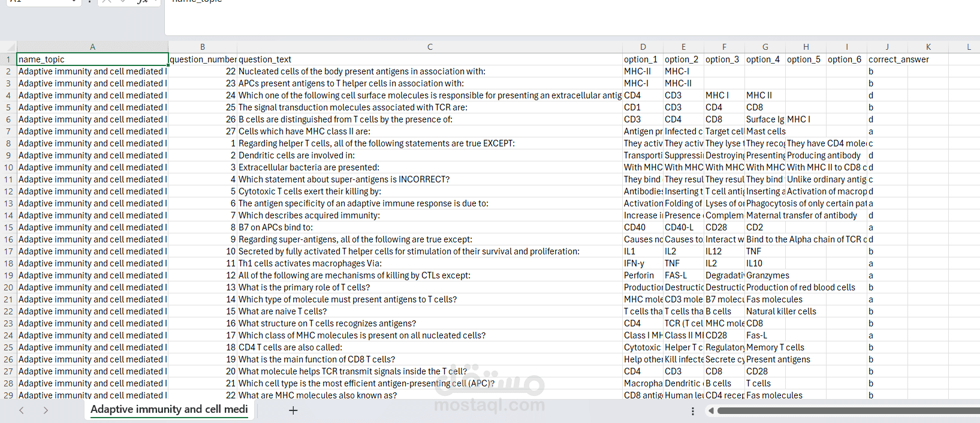Select the question_text header cell
The height and width of the screenshot is (423, 980).
430,59
